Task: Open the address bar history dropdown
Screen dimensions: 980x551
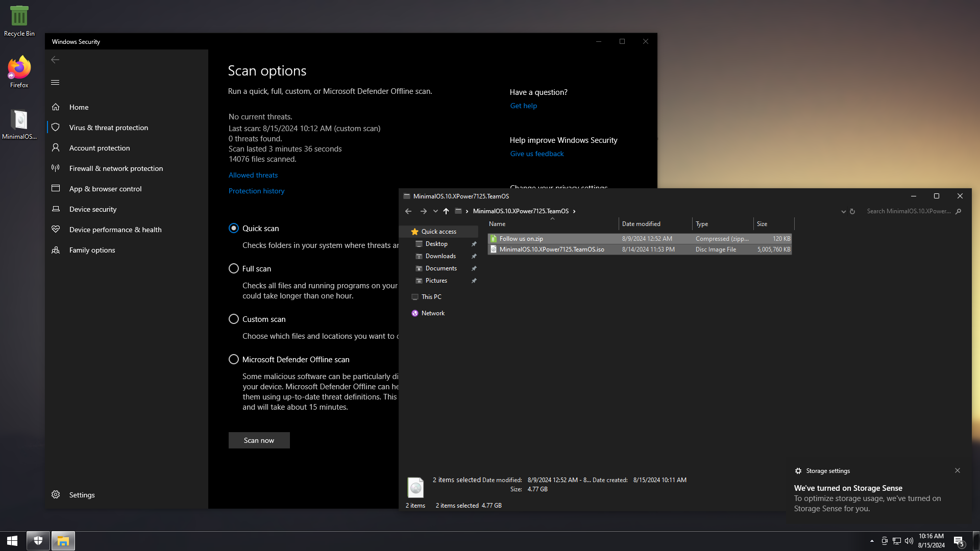Action: tap(843, 211)
